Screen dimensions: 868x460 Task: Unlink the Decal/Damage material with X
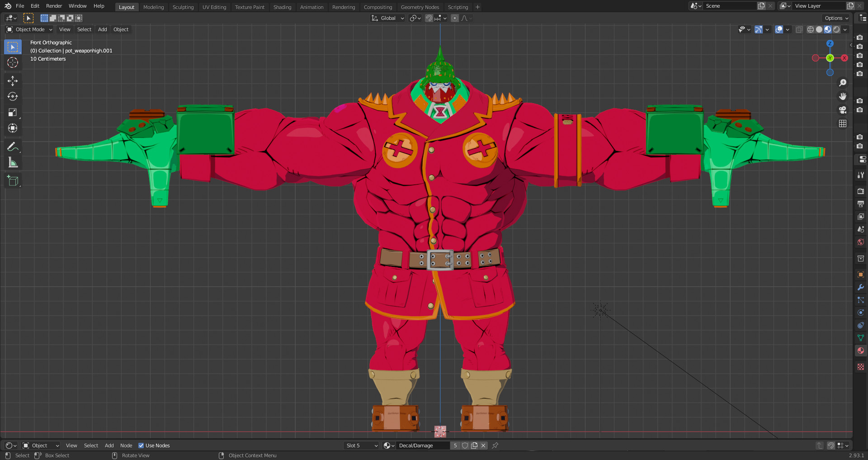(x=483, y=446)
